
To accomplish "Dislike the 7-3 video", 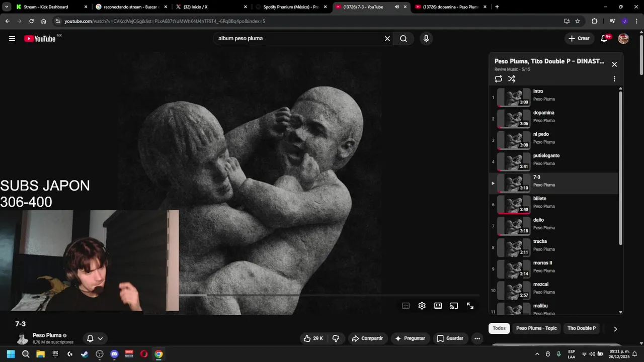I will [336, 338].
